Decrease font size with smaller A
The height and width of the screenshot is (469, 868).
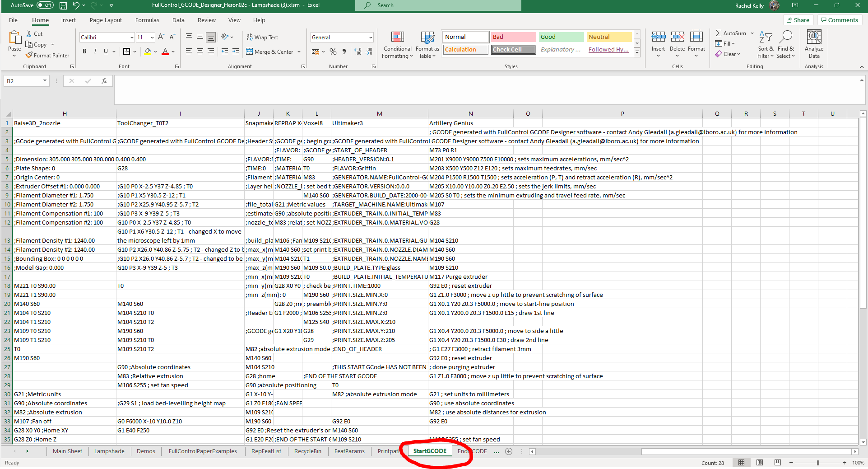(172, 37)
